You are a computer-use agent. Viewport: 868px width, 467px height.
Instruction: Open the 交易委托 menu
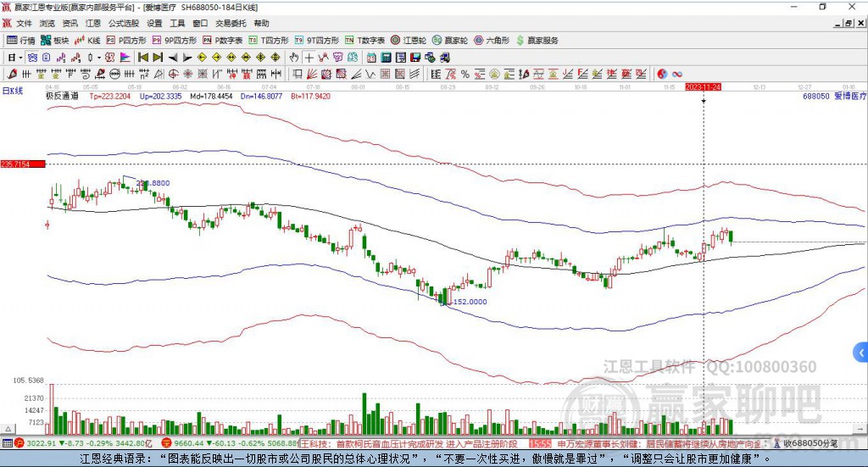point(231,23)
